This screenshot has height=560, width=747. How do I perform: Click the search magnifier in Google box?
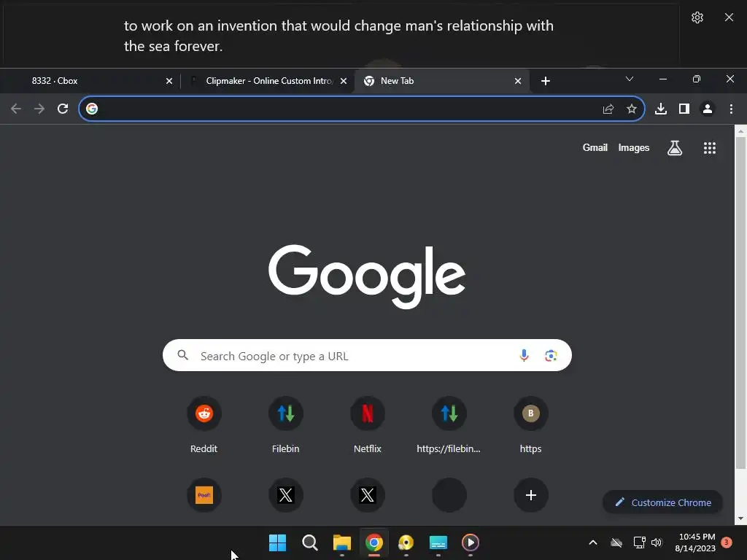[183, 355]
